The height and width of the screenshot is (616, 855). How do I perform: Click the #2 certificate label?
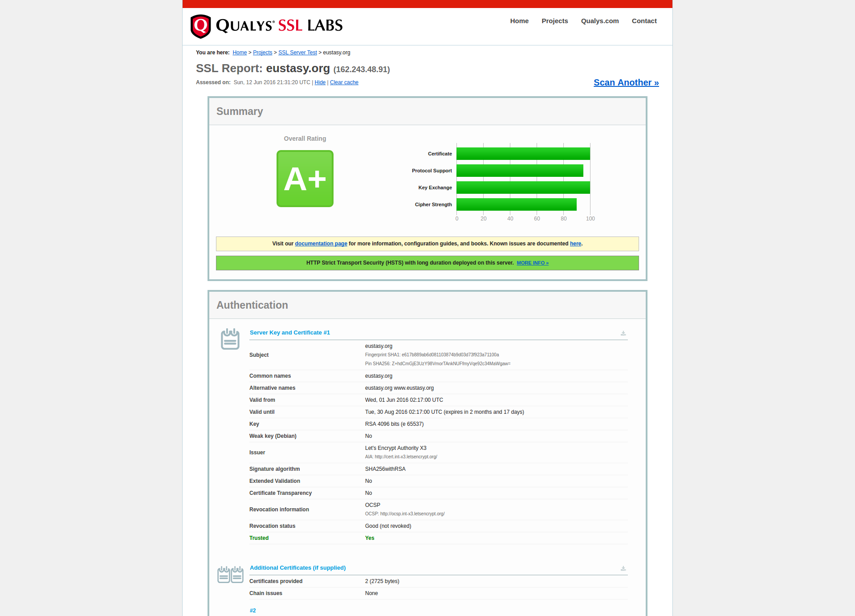point(253,611)
